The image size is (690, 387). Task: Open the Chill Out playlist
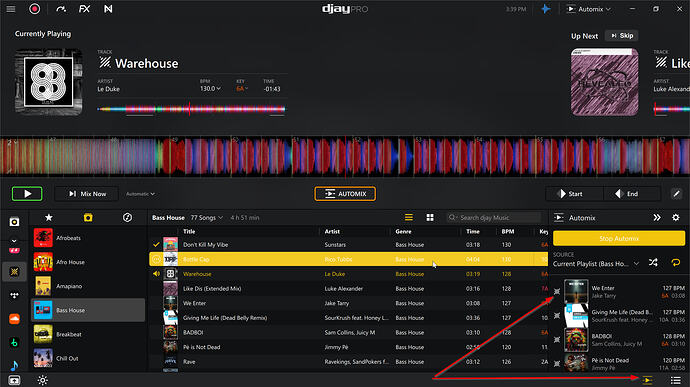(x=88, y=358)
